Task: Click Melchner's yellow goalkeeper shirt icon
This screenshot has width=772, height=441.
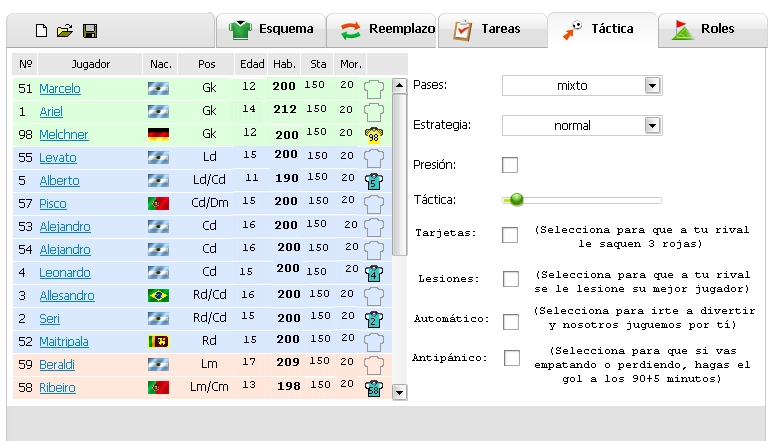Action: tap(374, 135)
